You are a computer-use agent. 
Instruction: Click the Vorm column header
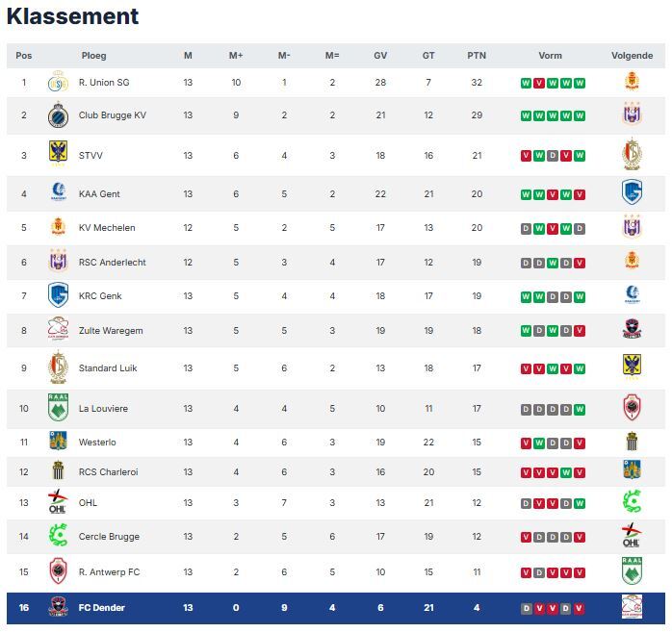click(550, 56)
